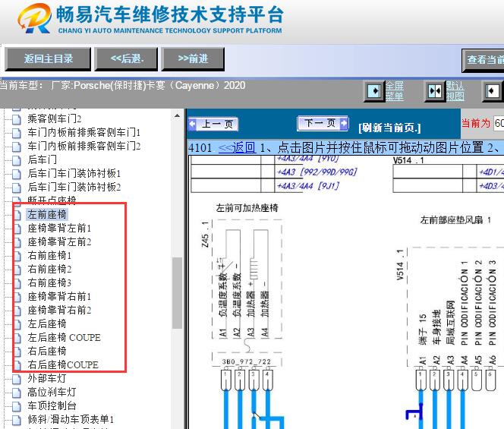Click the +4A3 [992/99D/99G] table cell
Viewport: 504px width, 429px height.
[x=317, y=172]
